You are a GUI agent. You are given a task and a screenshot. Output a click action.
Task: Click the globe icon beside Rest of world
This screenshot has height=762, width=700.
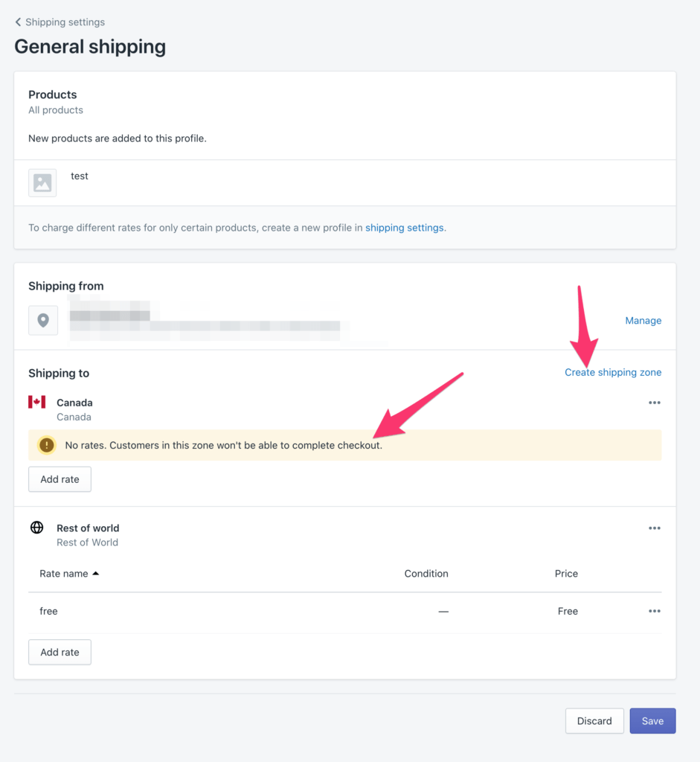(36, 528)
